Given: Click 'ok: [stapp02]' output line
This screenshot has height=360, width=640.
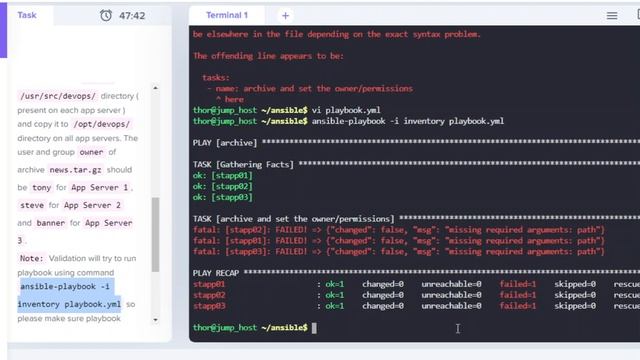Looking at the screenshot, I should pos(223,187).
